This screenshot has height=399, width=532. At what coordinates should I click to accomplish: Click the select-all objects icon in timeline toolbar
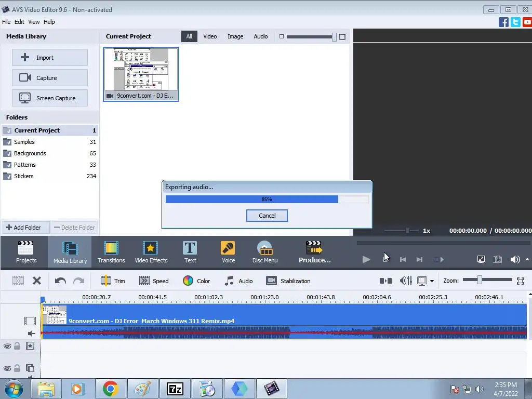[18, 281]
